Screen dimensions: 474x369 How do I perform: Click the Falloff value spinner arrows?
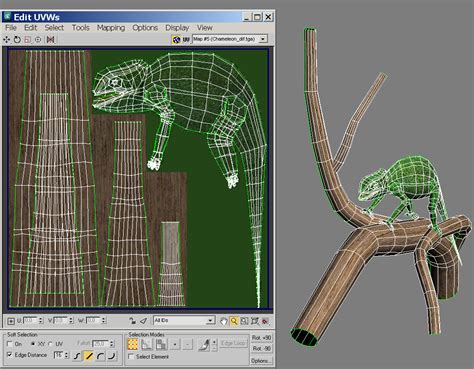(112, 343)
